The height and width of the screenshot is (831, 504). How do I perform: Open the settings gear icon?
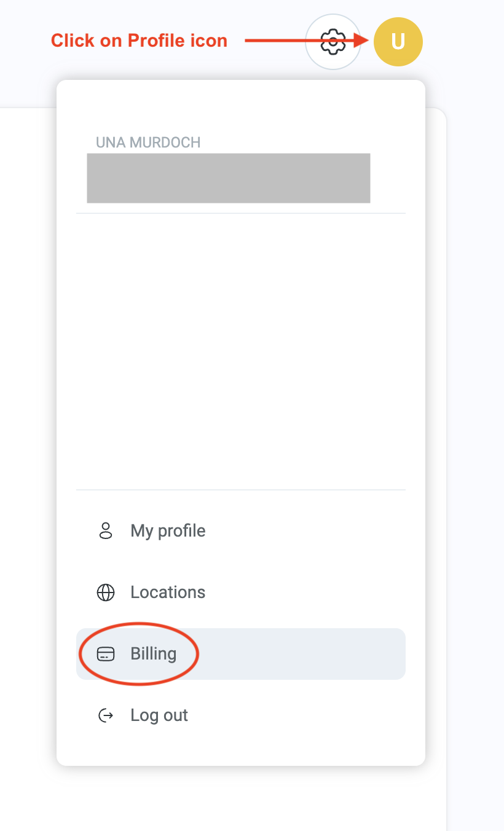point(333,42)
